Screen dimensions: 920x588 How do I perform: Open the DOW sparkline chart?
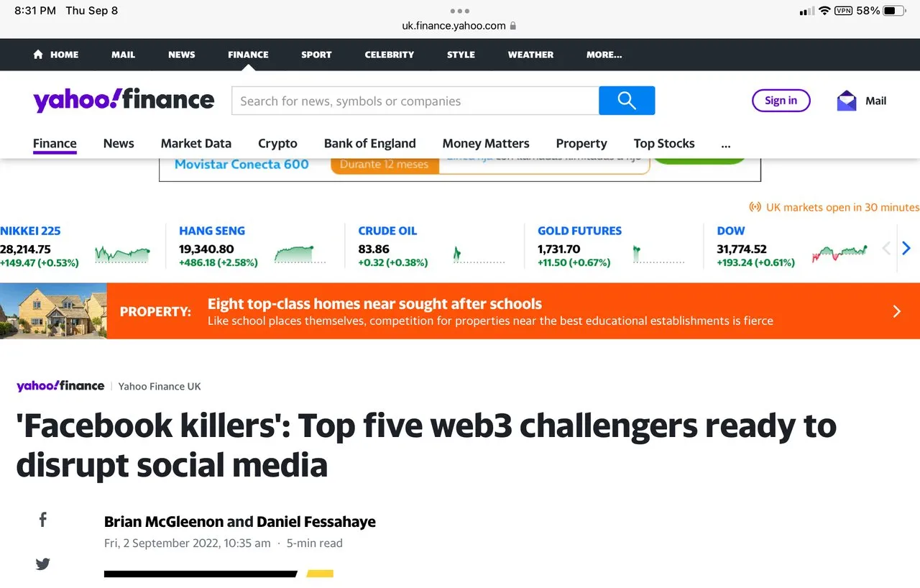click(839, 254)
